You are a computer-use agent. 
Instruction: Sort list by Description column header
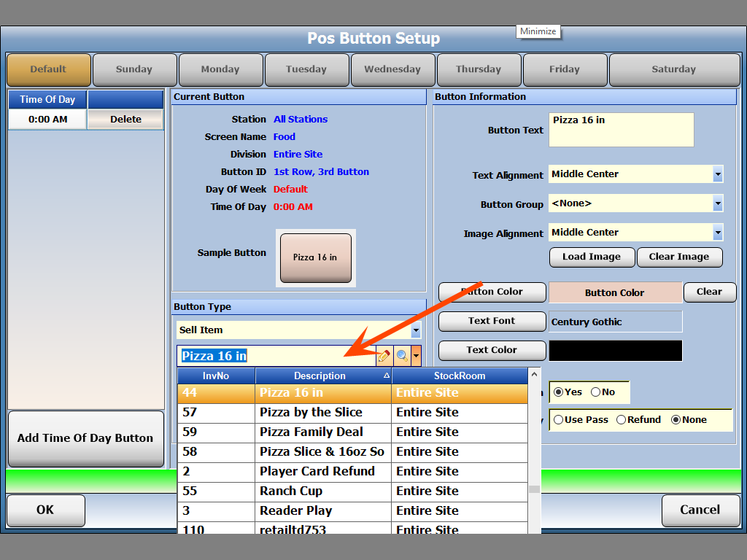tap(323, 376)
